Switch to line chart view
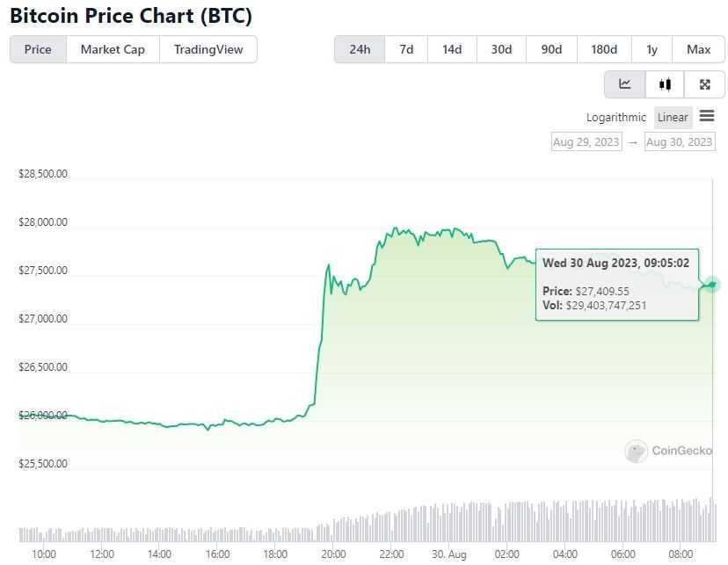Viewport: 728px width, 565px height. coord(624,83)
